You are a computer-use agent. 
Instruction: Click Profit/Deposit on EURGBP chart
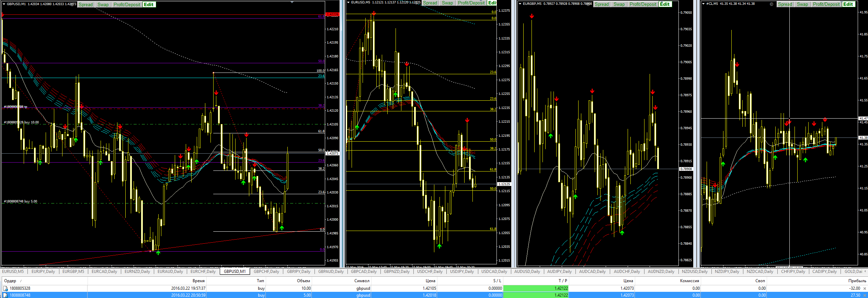[x=643, y=4]
